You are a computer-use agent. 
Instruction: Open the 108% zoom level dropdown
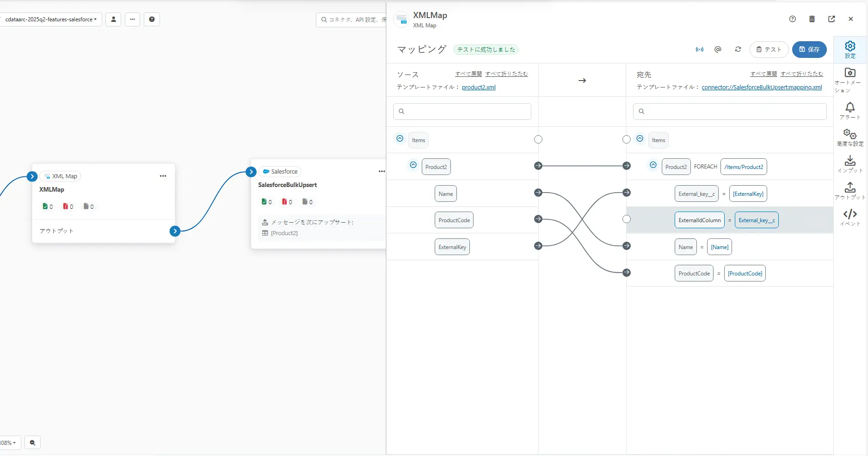(x=9, y=443)
